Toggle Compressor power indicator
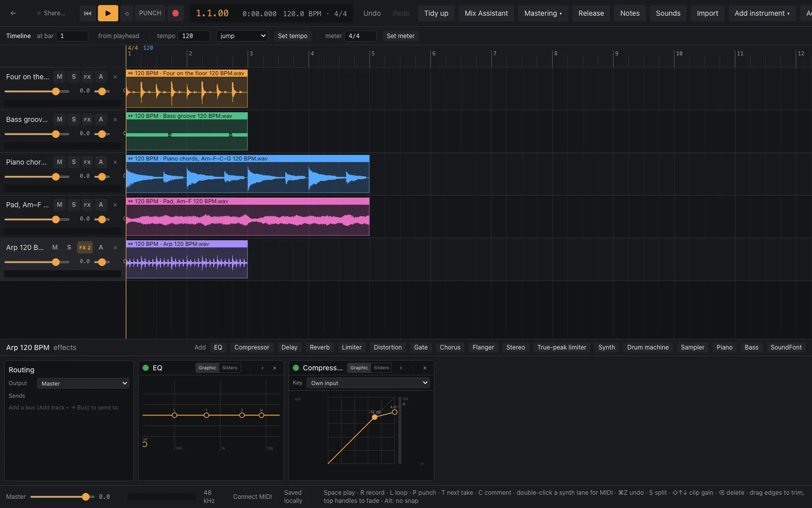 (296, 368)
